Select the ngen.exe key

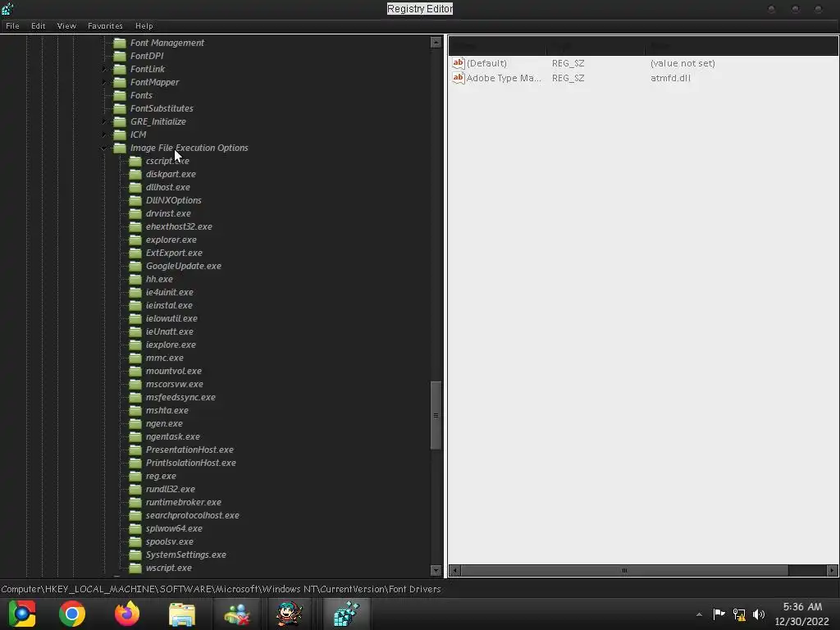[x=164, y=423]
